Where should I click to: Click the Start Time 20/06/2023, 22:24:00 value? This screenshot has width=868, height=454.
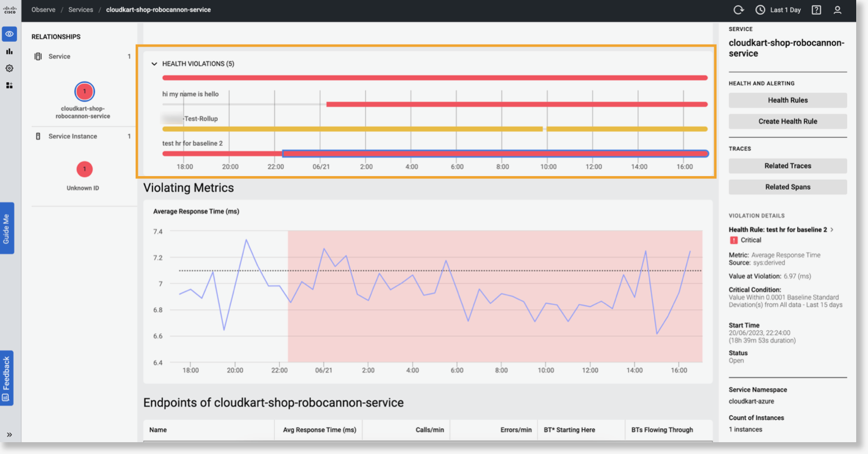pos(759,332)
